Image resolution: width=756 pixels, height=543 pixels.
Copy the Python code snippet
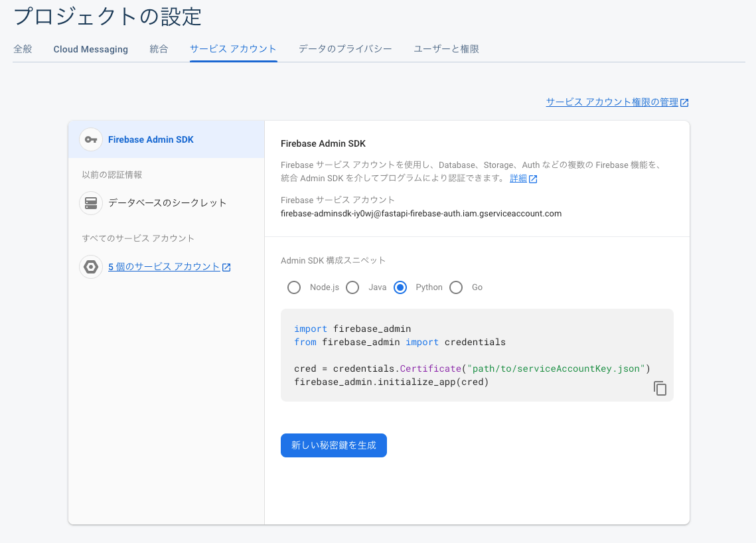point(660,388)
